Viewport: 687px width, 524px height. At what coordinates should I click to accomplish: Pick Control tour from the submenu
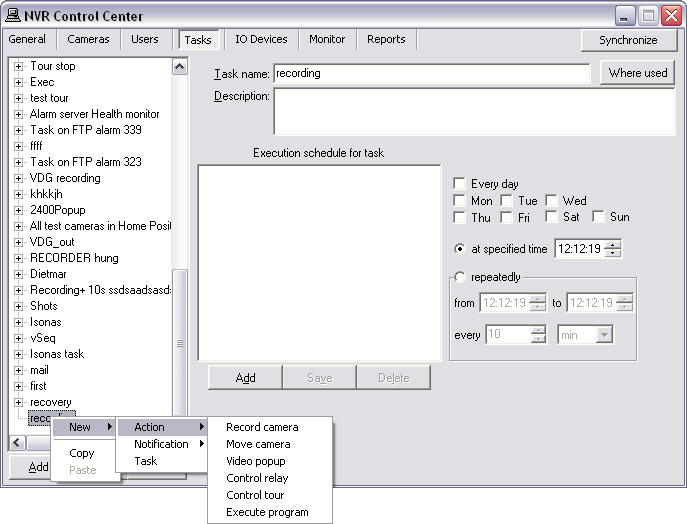point(269,495)
